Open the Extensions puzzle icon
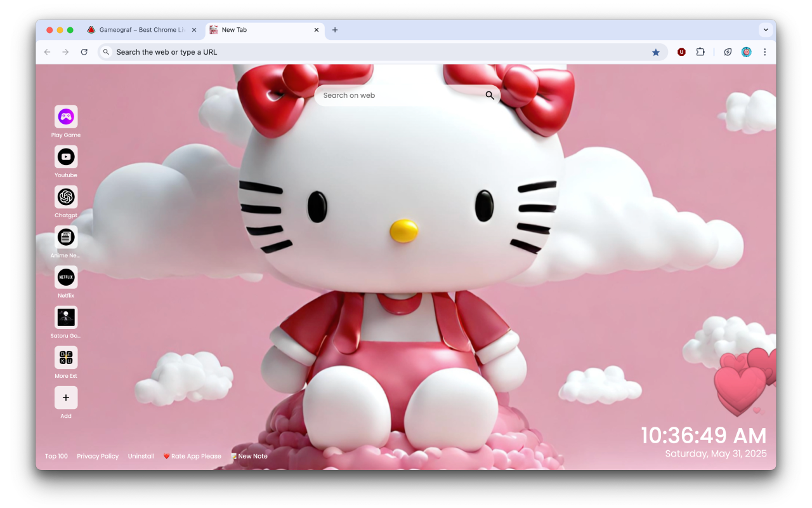 [x=700, y=51]
